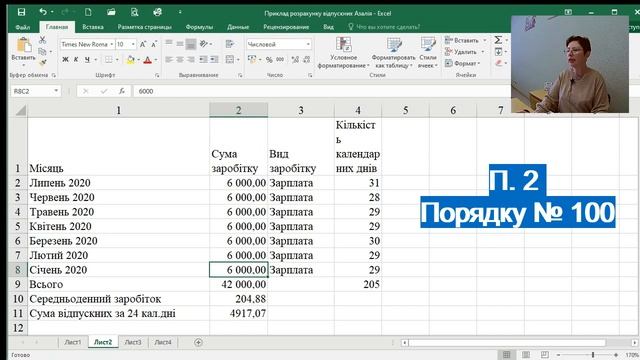Open print preview icon in Quick Access
This screenshot has height=360, width=640.
134,12
